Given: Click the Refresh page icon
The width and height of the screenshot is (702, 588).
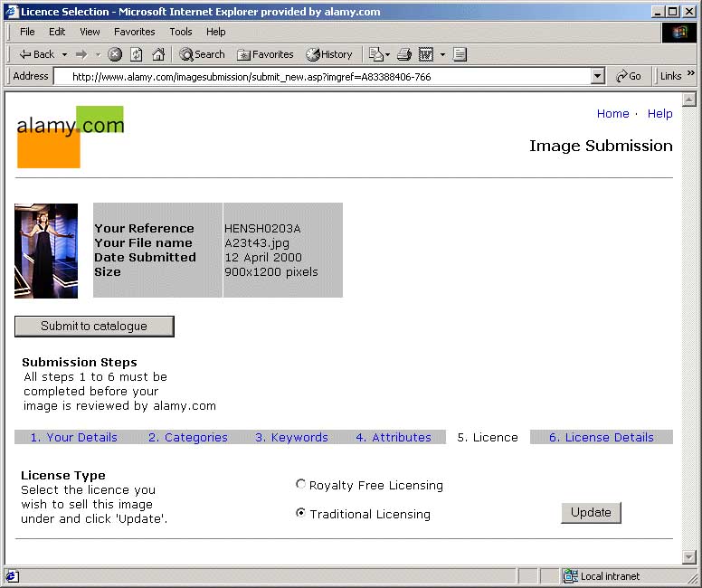Looking at the screenshot, I should click(137, 54).
